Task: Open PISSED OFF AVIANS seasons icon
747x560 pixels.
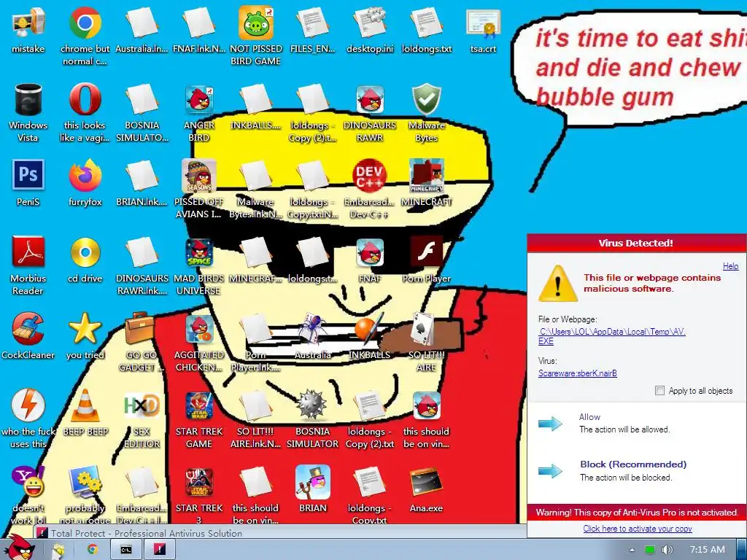Action: [x=199, y=176]
